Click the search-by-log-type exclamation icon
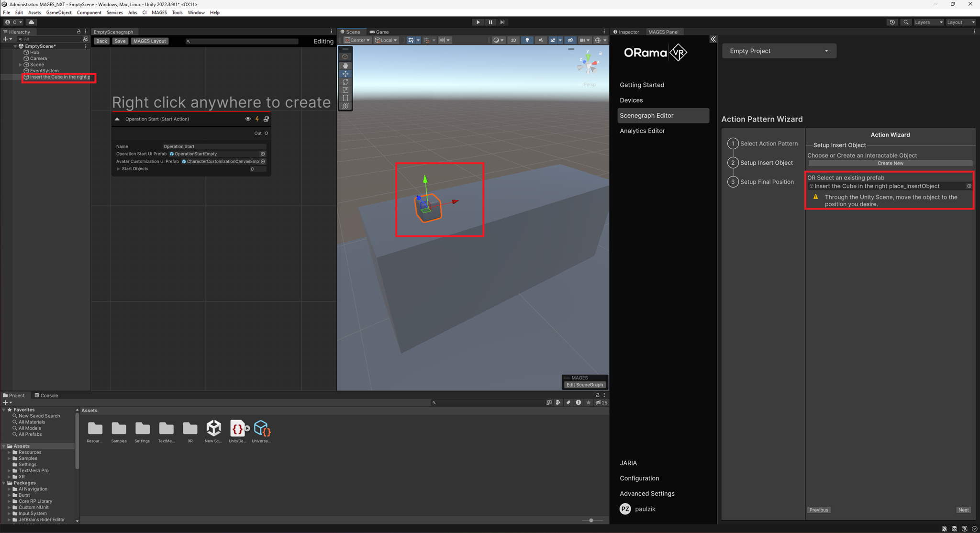This screenshot has height=533, width=980. point(579,402)
